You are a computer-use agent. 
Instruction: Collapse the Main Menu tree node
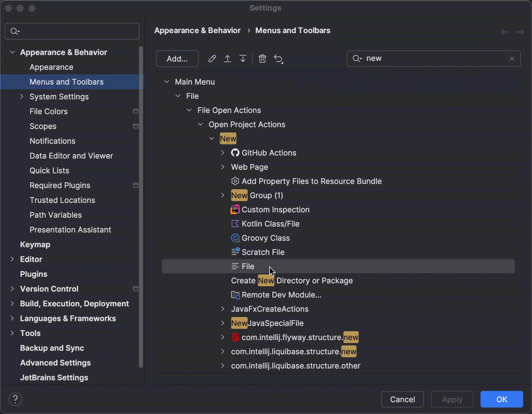pyautogui.click(x=167, y=82)
